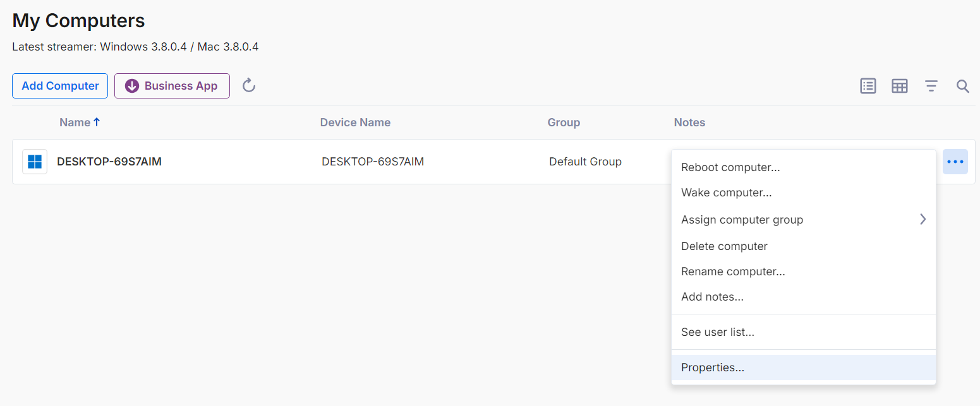Select Wake computer from the menu

726,193
